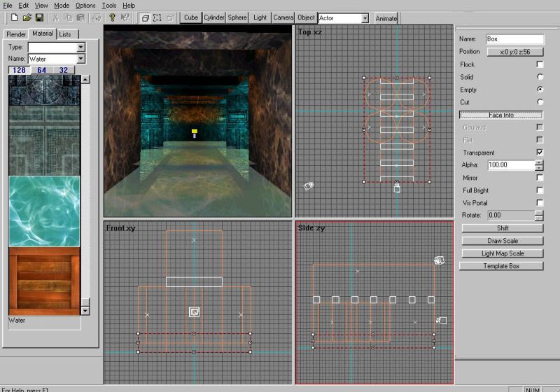560x392 pixels.
Task: Click the Light Map Scale button
Action: pyautogui.click(x=503, y=253)
